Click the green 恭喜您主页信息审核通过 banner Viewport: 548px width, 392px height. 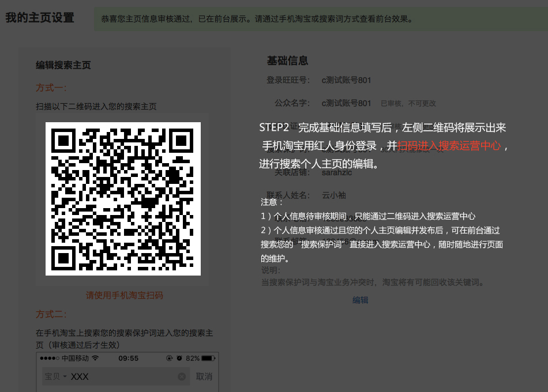coord(321,19)
